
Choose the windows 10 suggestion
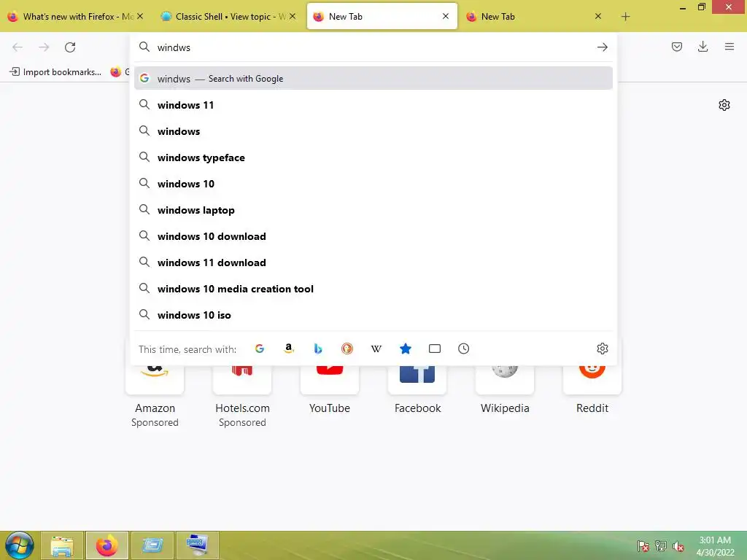(x=373, y=183)
